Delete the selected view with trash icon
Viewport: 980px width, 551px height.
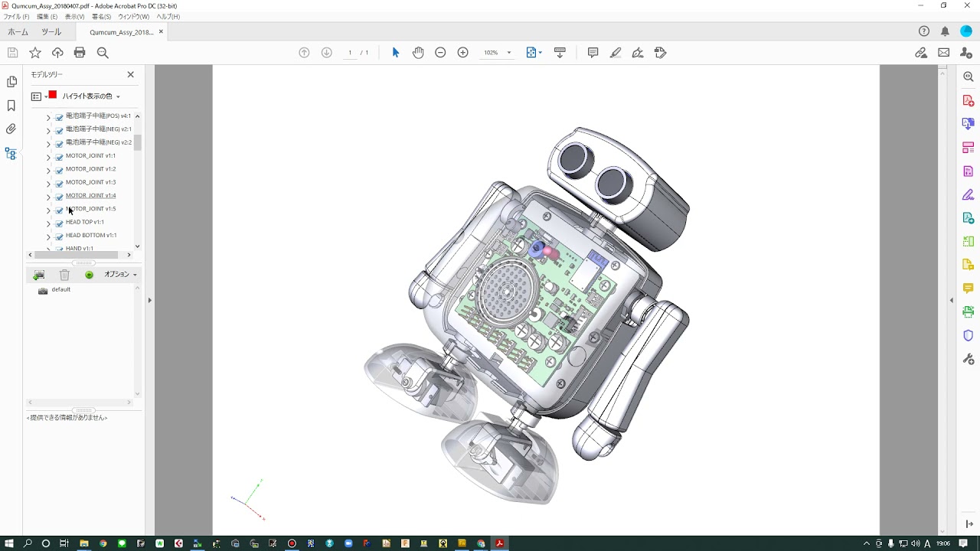(x=64, y=275)
